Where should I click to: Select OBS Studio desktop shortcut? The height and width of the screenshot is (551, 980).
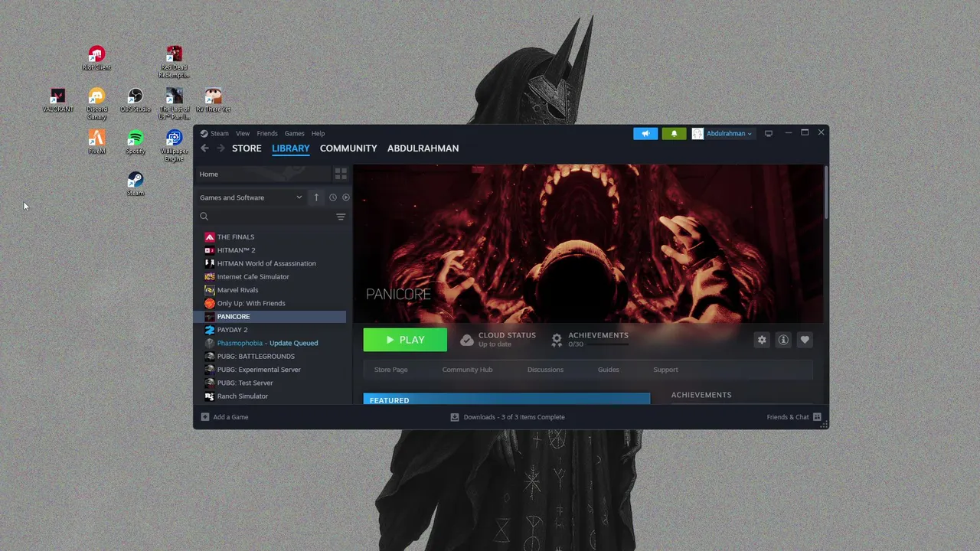[136, 100]
